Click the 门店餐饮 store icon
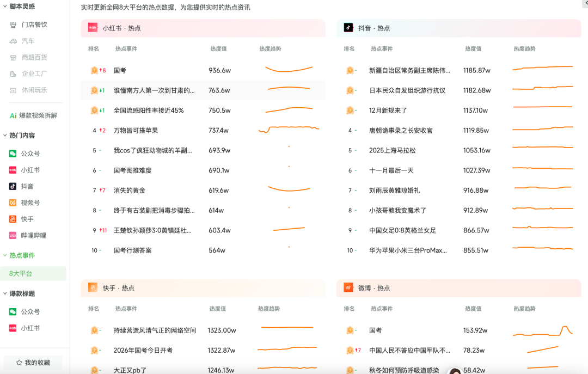Image resolution: width=588 pixels, height=374 pixels. click(x=13, y=24)
